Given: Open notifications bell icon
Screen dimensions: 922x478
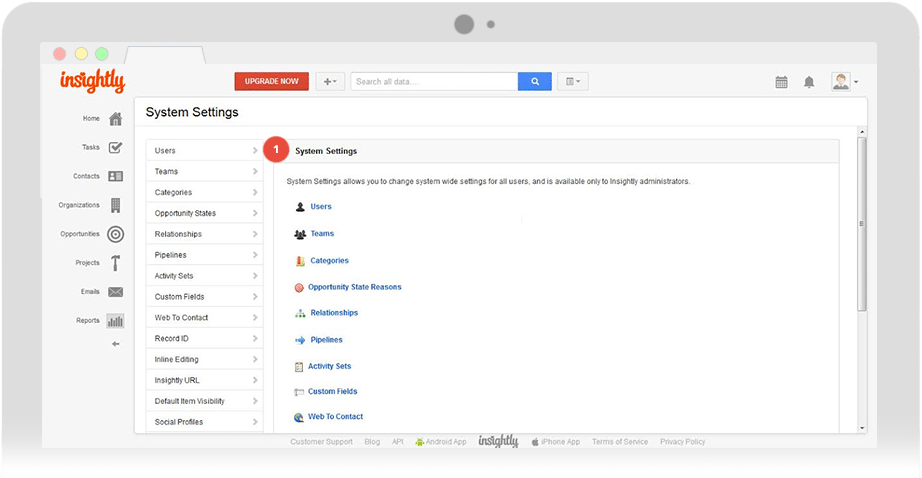Looking at the screenshot, I should point(809,82).
